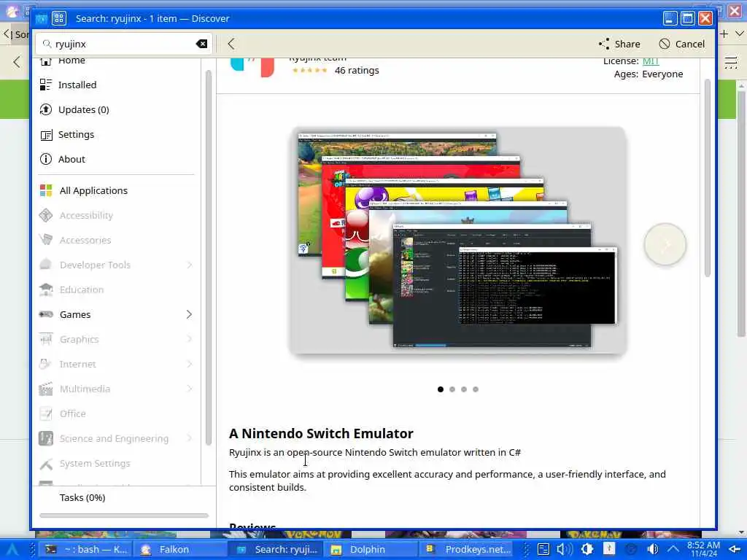Image resolution: width=747 pixels, height=560 pixels.
Task: Click the System Settings category icon
Action: pyautogui.click(x=46, y=463)
